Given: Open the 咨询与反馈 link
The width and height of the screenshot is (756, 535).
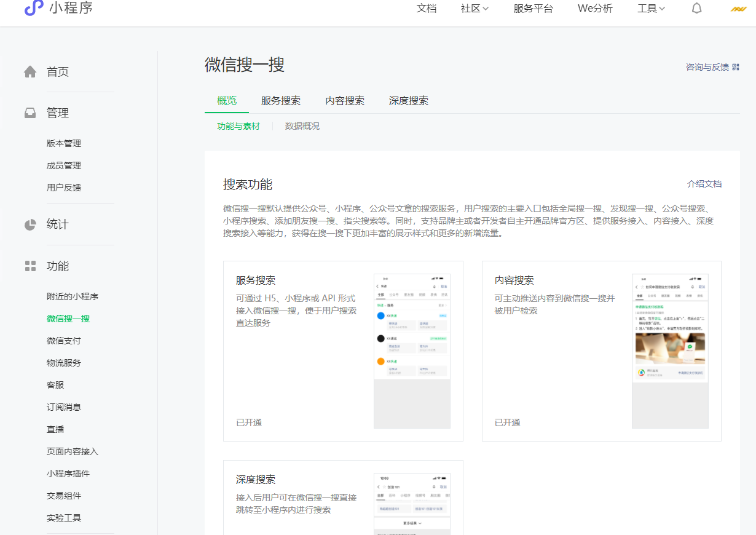Looking at the screenshot, I should pos(707,67).
